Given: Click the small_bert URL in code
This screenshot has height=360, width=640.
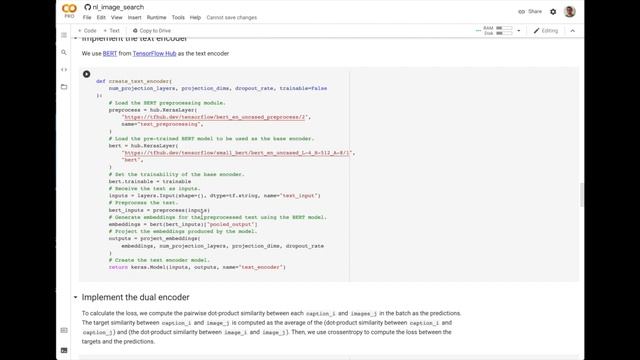Looking at the screenshot, I should pos(237,153).
